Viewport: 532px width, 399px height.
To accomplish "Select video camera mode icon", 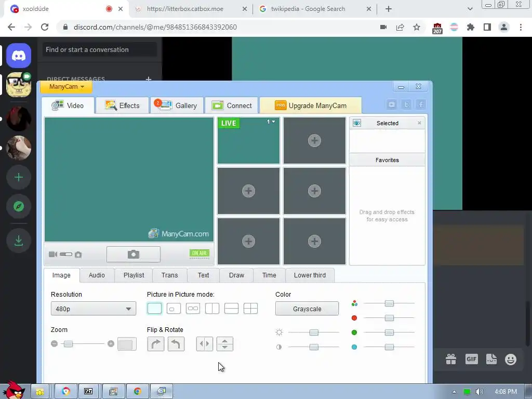I will [53, 254].
